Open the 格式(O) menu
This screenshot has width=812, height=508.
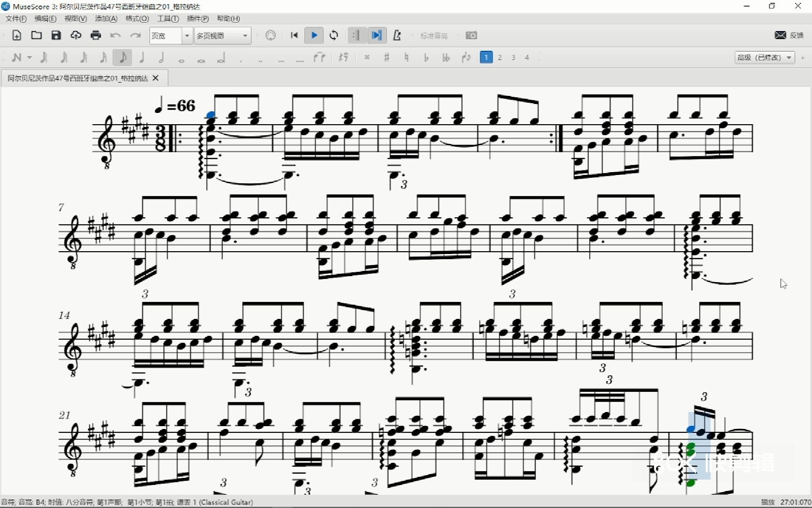coord(137,18)
